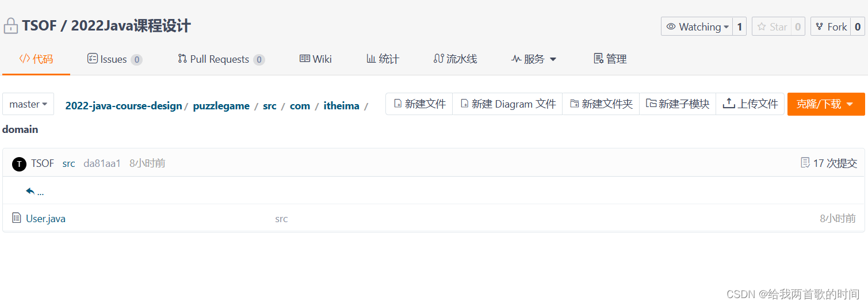Click the 上传文件 button
This screenshot has width=868, height=305.
point(750,104)
